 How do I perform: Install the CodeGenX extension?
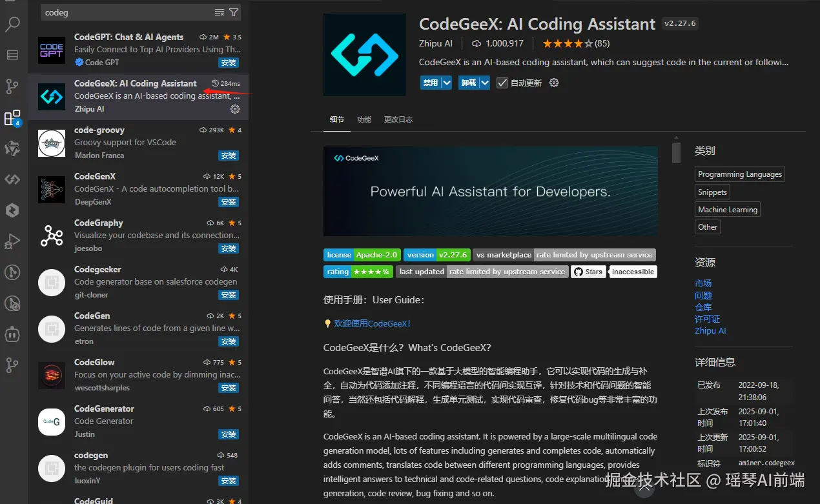tap(229, 202)
